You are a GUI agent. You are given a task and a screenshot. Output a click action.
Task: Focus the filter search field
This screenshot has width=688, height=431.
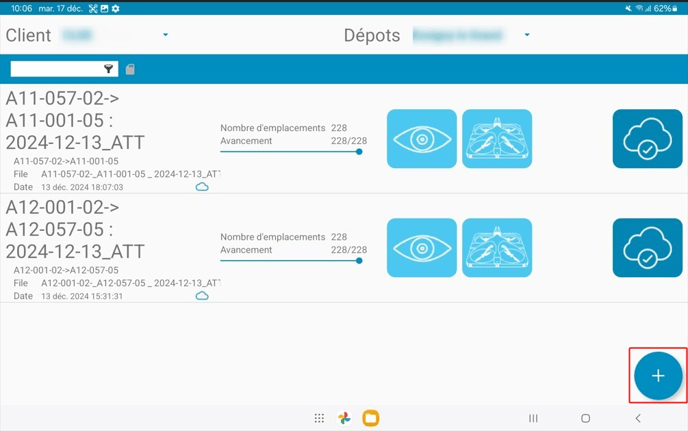click(56, 69)
